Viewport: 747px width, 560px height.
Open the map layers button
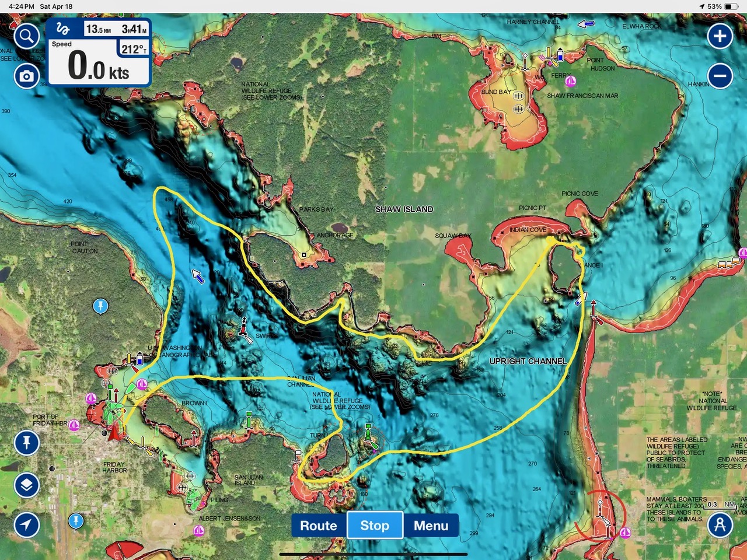(x=26, y=485)
